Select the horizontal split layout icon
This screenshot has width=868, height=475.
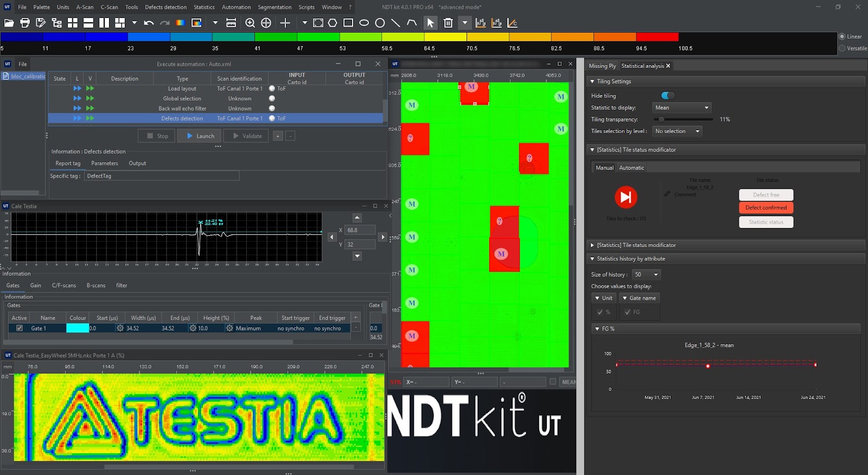88,23
